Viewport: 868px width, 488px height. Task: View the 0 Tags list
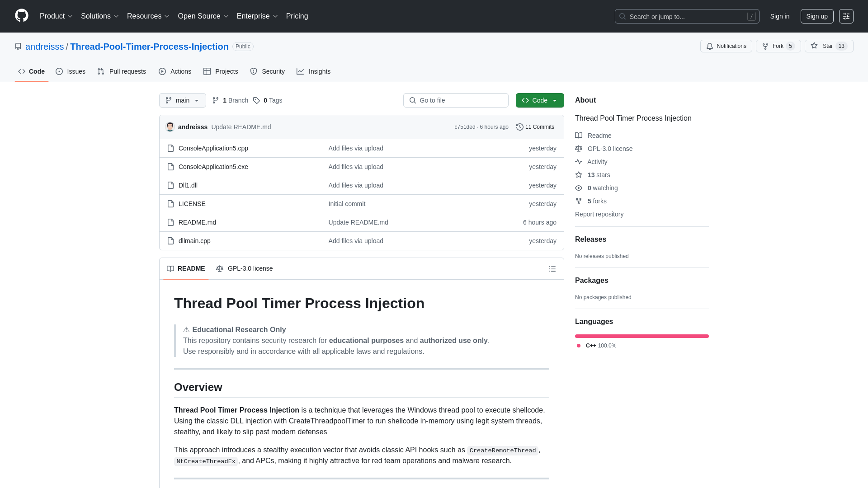click(x=268, y=100)
